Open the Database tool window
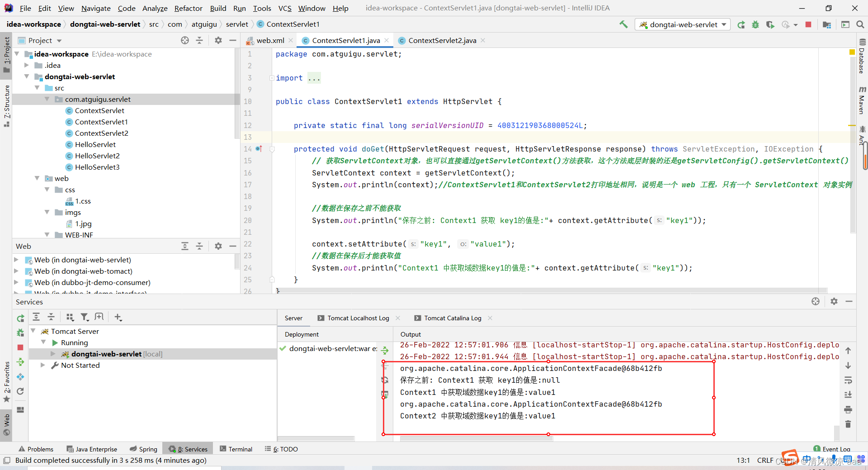This screenshot has width=868, height=470. [862, 56]
